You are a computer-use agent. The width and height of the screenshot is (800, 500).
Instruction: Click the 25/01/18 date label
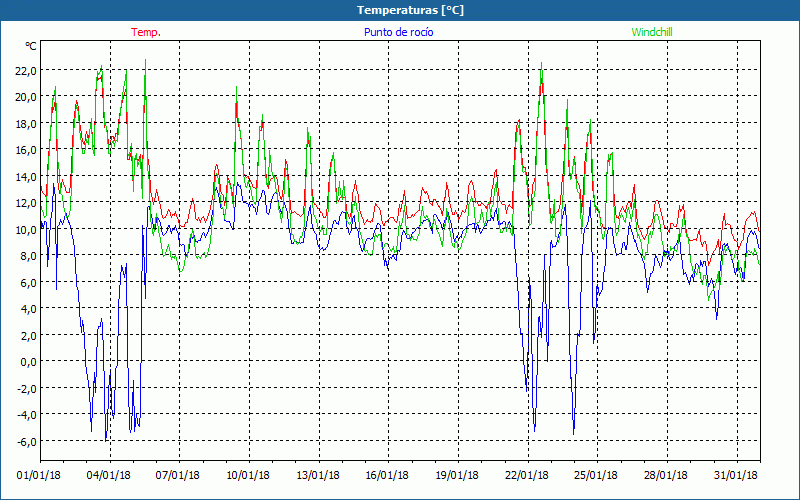click(x=596, y=476)
